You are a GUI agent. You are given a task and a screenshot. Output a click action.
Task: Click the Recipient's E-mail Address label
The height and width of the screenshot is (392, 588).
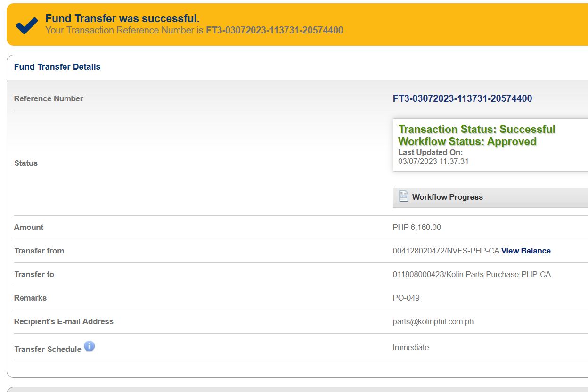coord(64,321)
